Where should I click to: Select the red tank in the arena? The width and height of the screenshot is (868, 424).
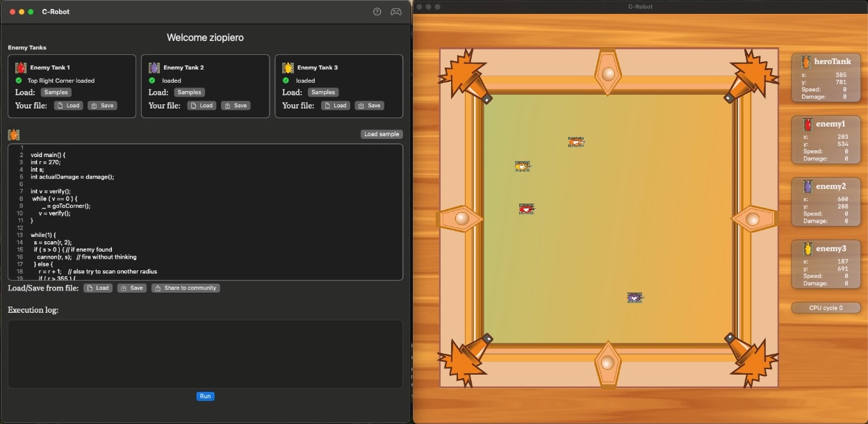click(x=527, y=209)
